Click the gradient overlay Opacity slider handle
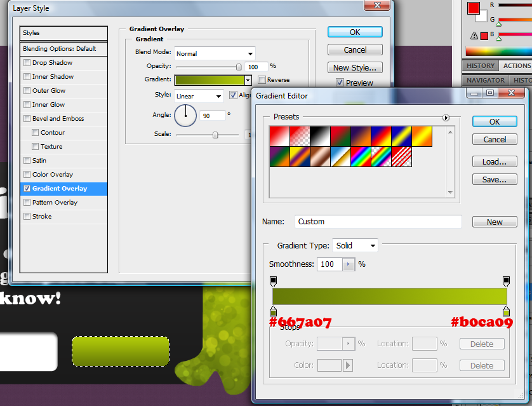Image resolution: width=532 pixels, height=406 pixels. coord(239,67)
